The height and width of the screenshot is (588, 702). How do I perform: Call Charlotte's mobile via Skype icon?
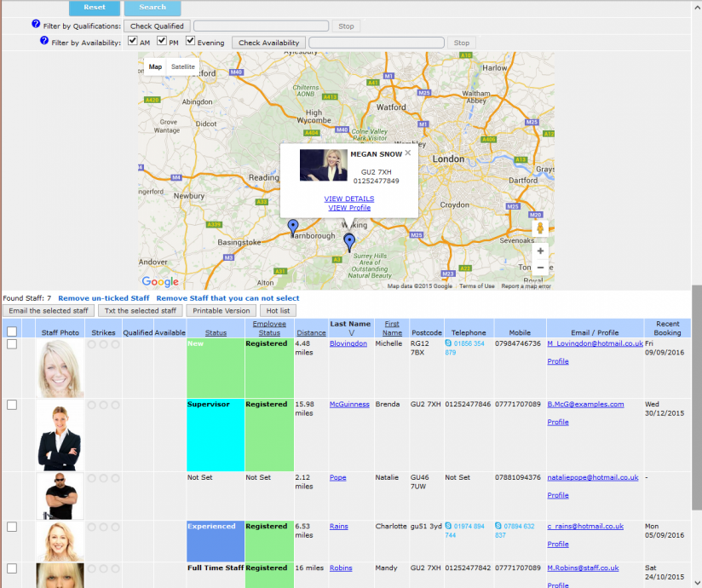[498, 526]
